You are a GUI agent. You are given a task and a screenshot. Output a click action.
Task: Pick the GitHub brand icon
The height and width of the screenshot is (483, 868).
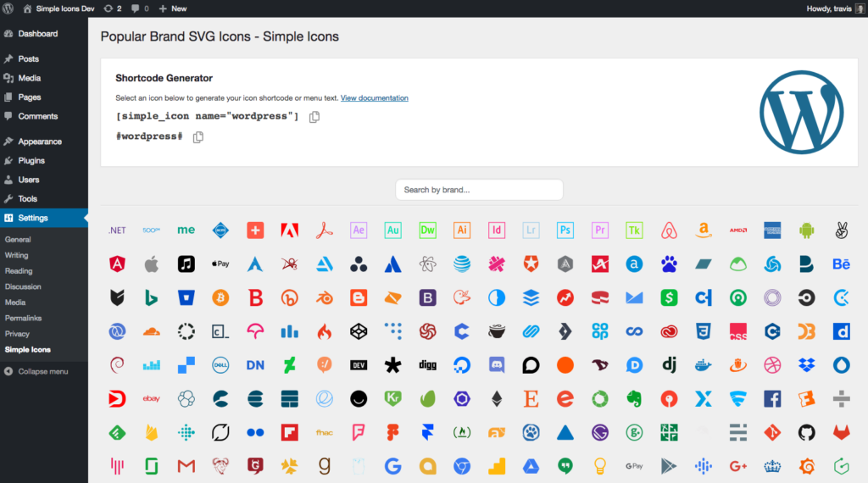(807, 433)
